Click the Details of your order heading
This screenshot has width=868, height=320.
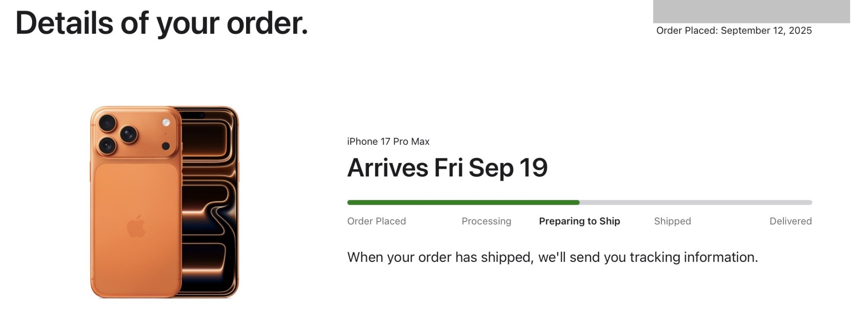pos(161,23)
